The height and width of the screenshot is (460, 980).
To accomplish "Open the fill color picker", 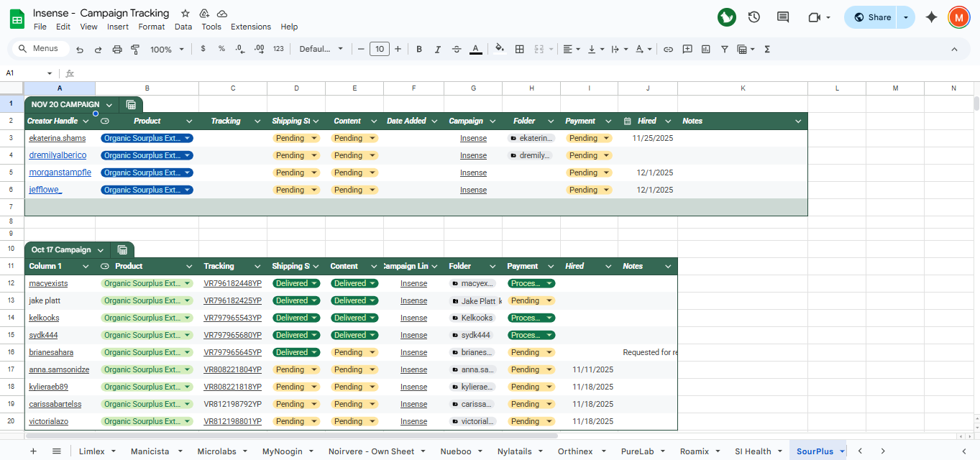I will coord(500,49).
